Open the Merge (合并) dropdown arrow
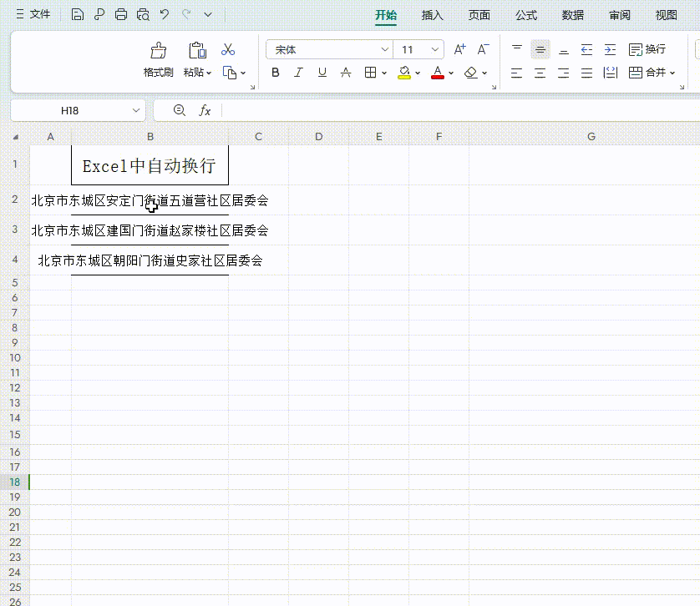 coord(672,73)
